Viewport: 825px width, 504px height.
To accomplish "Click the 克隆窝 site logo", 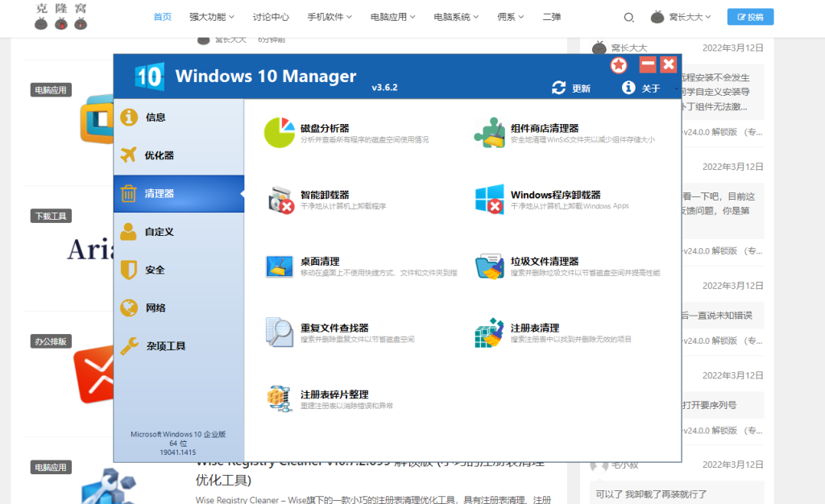I will click(x=61, y=16).
